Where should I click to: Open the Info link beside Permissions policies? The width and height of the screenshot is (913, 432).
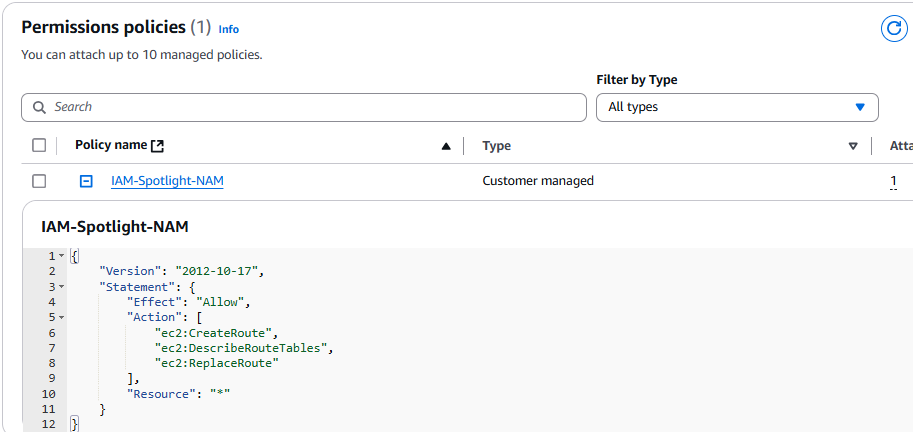coord(229,29)
